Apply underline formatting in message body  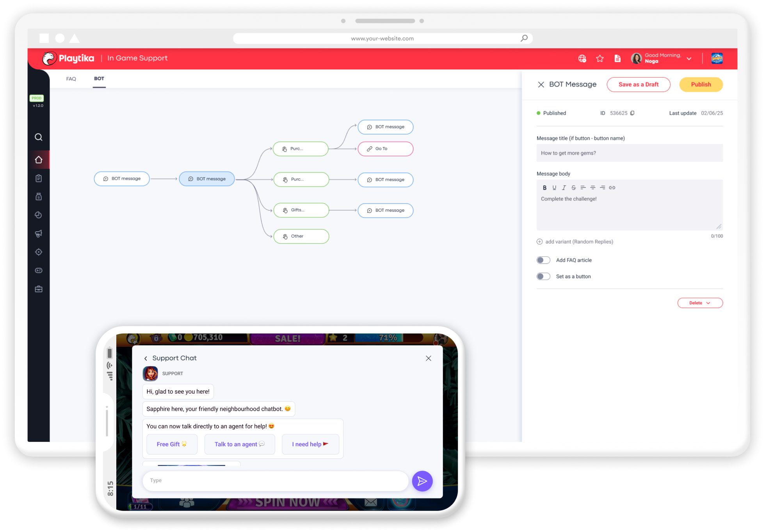point(554,188)
